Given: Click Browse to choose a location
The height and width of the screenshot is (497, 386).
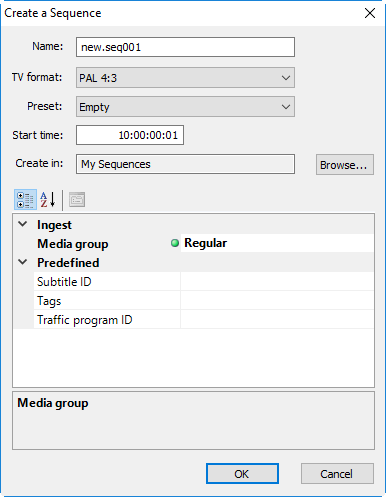Looking at the screenshot, I should [345, 165].
